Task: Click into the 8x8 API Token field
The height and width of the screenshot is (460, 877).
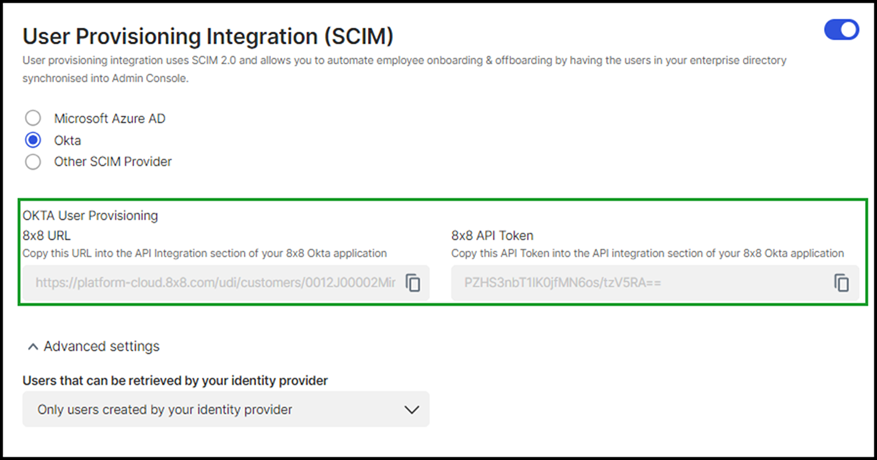Action: [641, 283]
